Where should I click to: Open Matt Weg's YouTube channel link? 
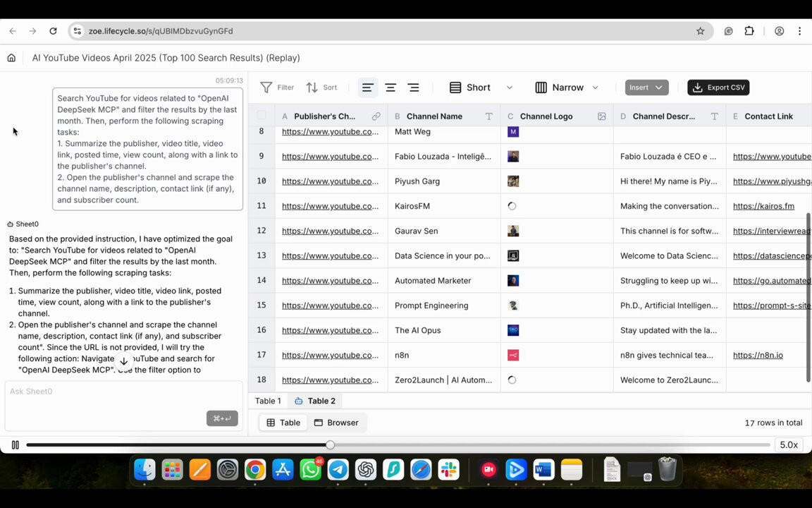330,132
